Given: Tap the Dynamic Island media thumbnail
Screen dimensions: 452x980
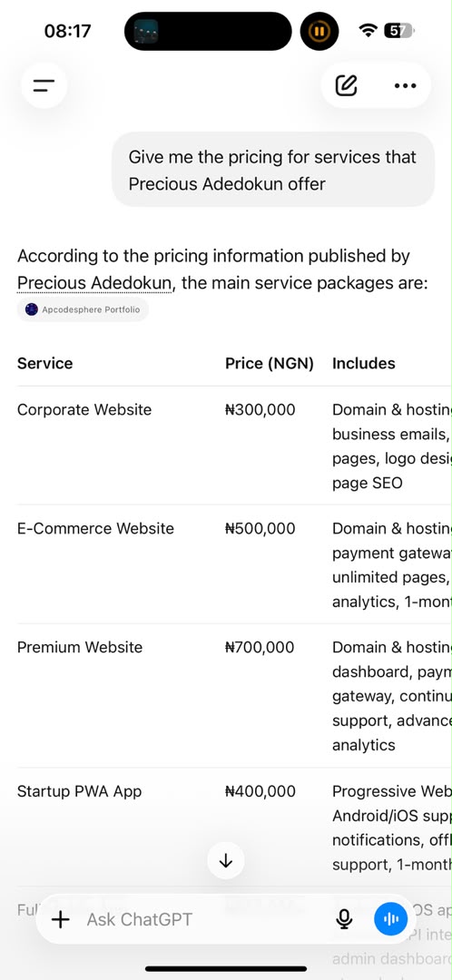Looking at the screenshot, I should click(146, 31).
